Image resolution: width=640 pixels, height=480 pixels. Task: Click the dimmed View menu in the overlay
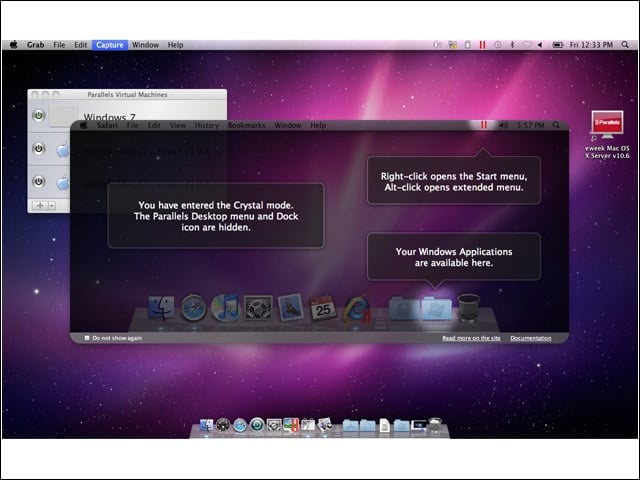tap(178, 125)
